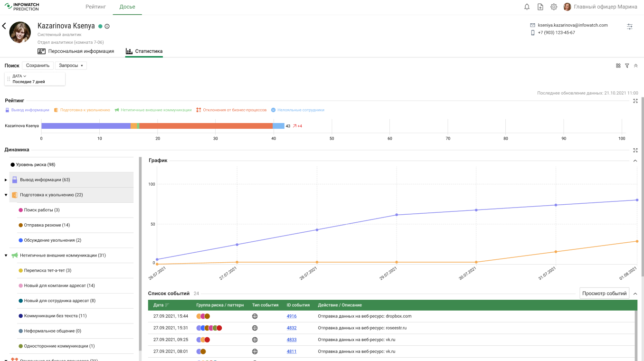Click the notifications bell icon
644x361 pixels.
(527, 7)
